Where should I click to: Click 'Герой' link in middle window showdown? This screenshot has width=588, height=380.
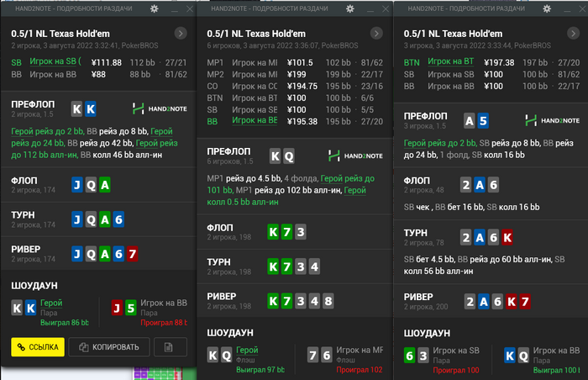pos(247,351)
